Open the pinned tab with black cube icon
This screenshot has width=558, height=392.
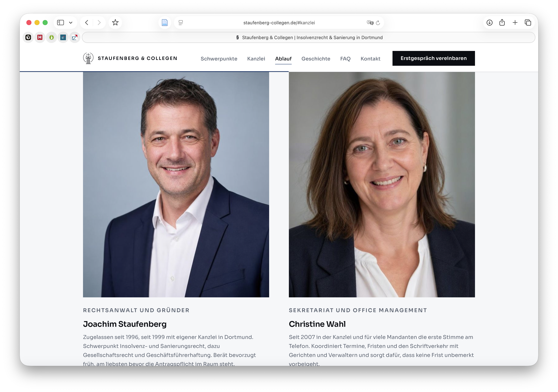click(x=28, y=37)
